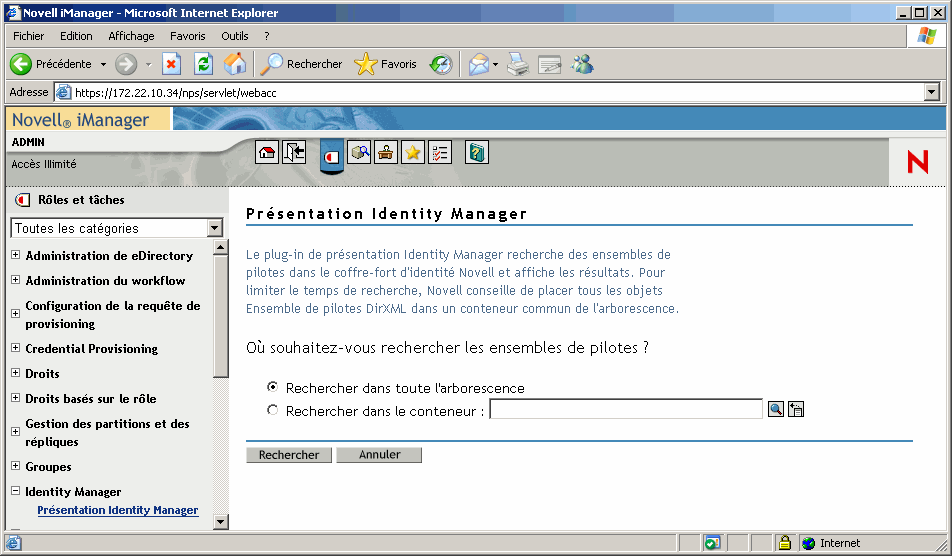The width and height of the screenshot is (952, 556).
Task: Click inside the container search text field
Action: [x=626, y=409]
